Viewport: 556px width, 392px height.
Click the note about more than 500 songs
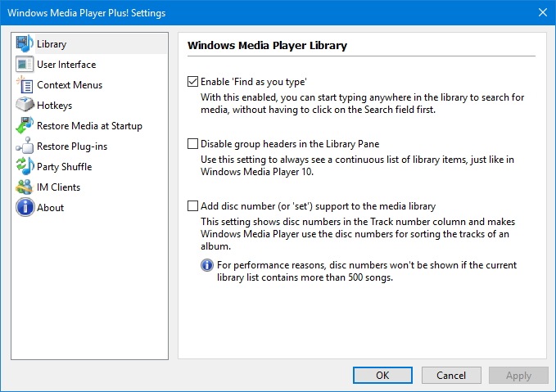click(x=367, y=271)
